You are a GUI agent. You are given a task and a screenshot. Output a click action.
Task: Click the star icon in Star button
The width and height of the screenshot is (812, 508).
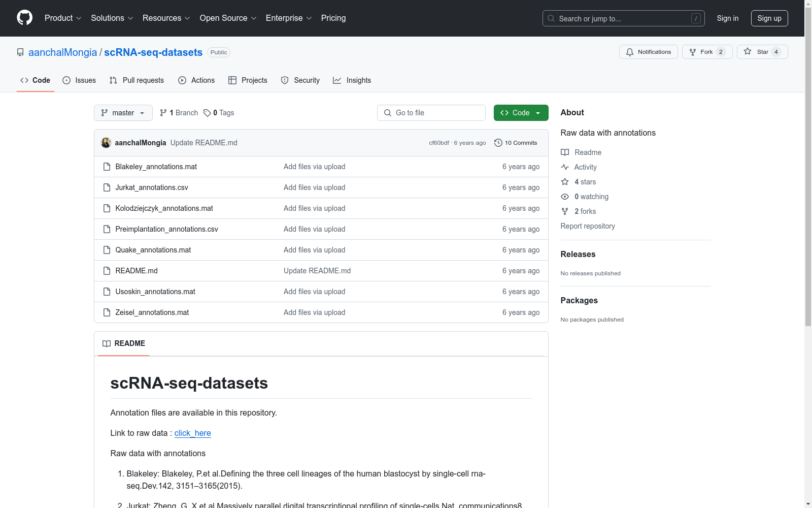point(748,51)
